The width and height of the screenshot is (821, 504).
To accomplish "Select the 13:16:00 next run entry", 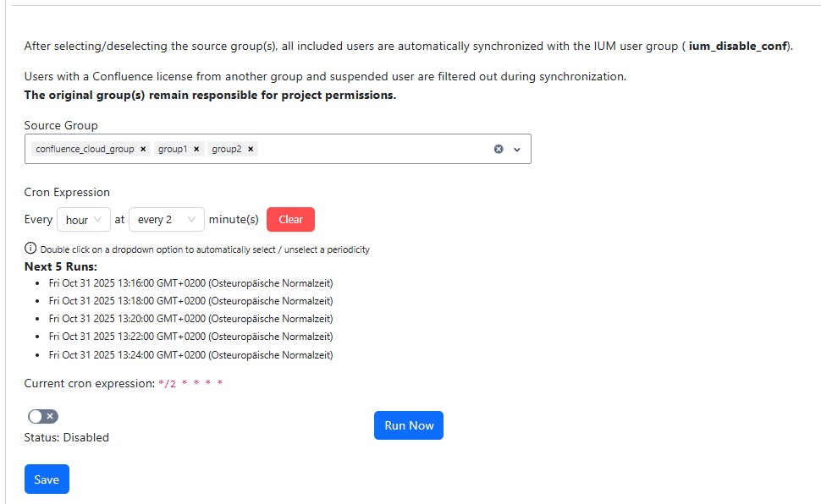I will pos(190,282).
